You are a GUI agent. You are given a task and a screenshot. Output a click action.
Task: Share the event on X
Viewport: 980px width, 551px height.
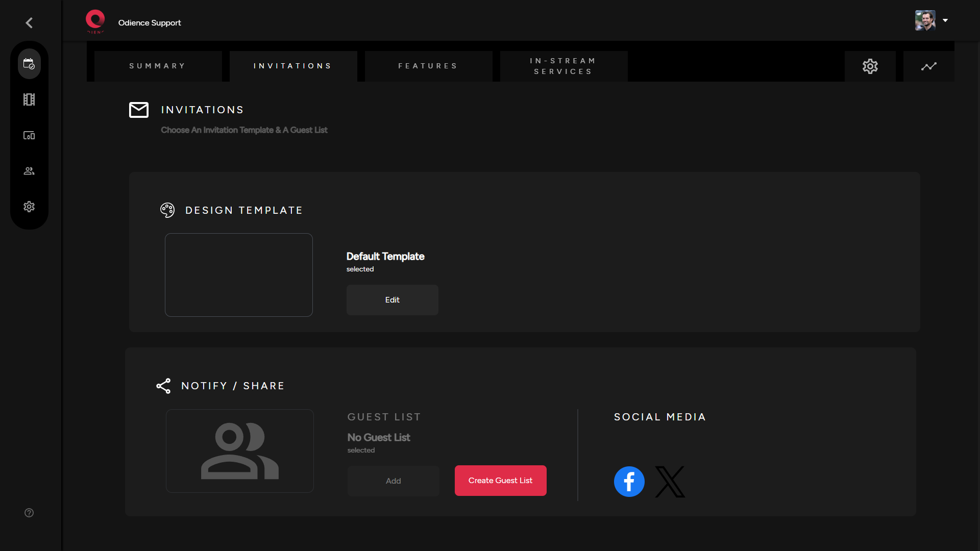point(670,481)
